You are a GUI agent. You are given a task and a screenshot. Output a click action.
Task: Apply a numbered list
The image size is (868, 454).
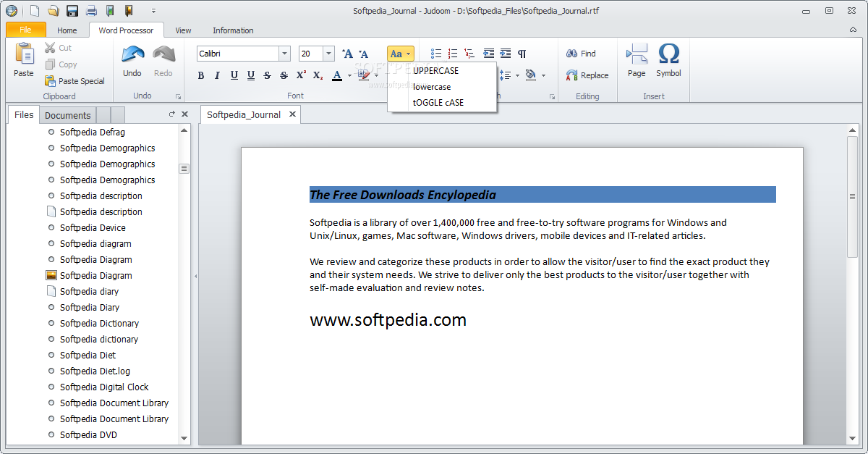tap(453, 54)
